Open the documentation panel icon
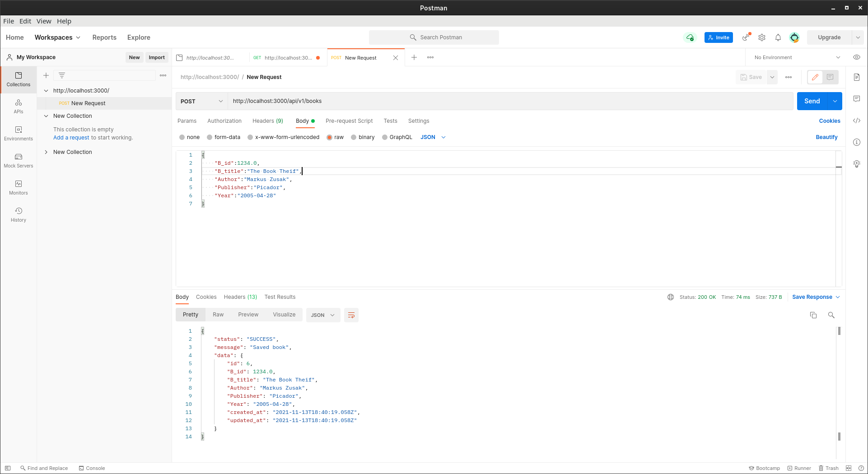This screenshot has width=868, height=474. coord(857,77)
